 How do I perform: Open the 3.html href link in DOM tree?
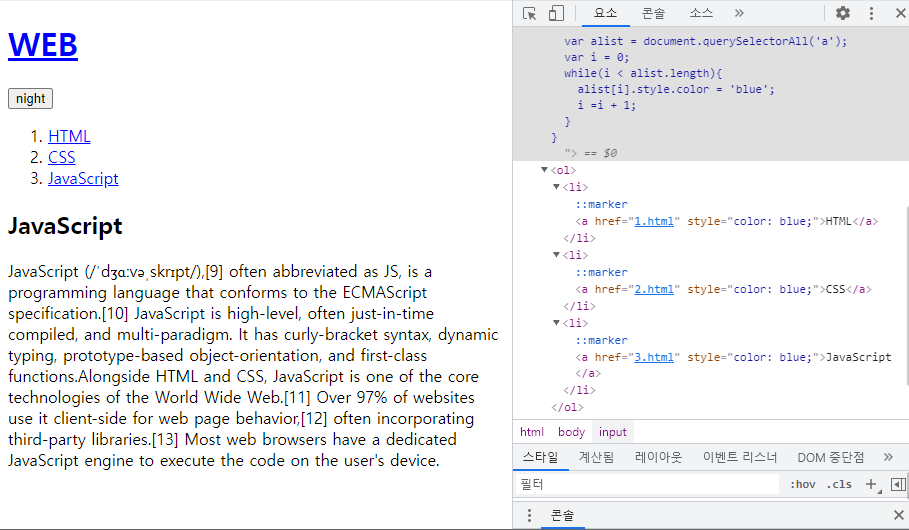pyautogui.click(x=654, y=357)
